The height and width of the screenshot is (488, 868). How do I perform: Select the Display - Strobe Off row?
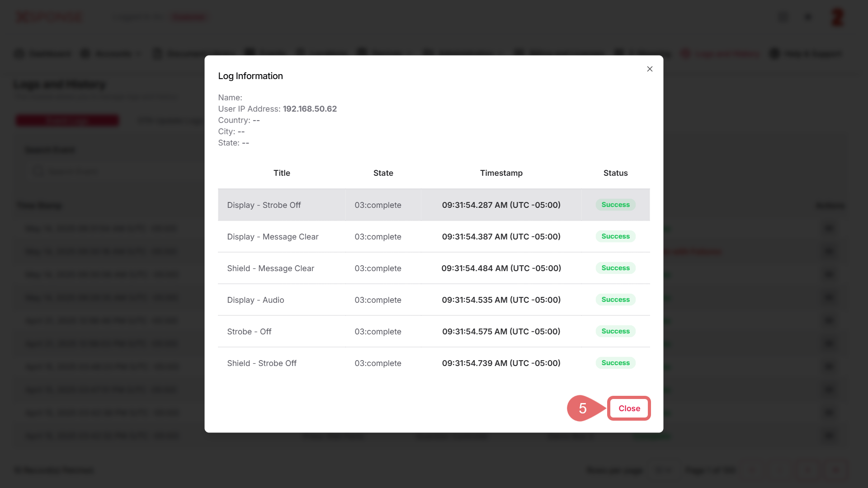click(264, 205)
